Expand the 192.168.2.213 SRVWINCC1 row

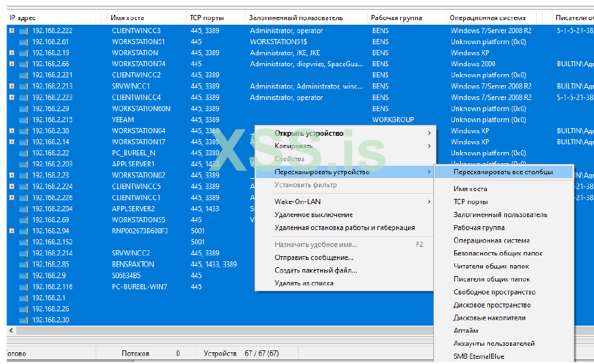tap(12, 86)
